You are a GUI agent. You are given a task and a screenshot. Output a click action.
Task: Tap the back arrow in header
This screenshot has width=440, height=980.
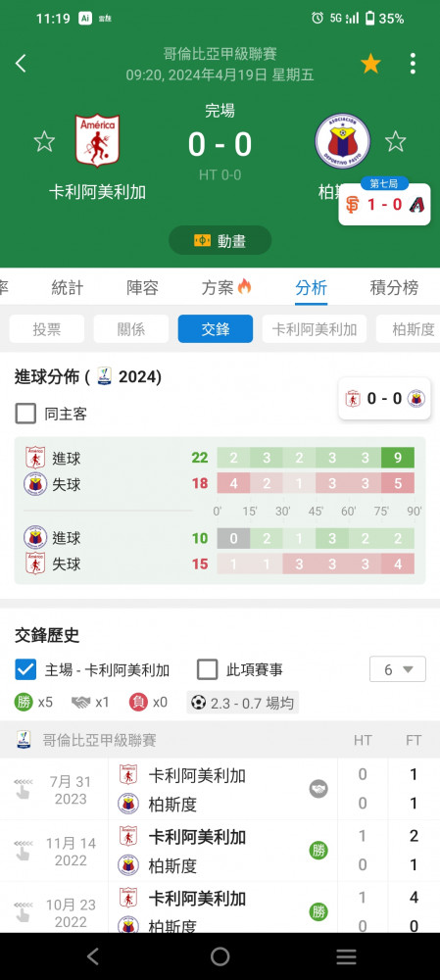[21, 63]
